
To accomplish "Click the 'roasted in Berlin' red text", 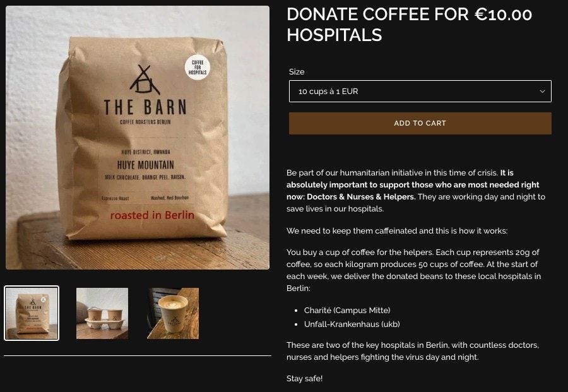I will 152,215.
